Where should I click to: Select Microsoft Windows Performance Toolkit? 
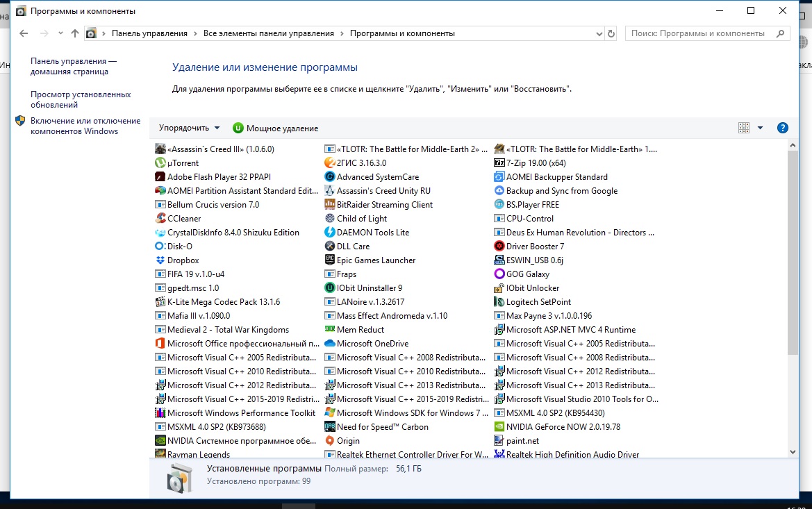coord(235,412)
